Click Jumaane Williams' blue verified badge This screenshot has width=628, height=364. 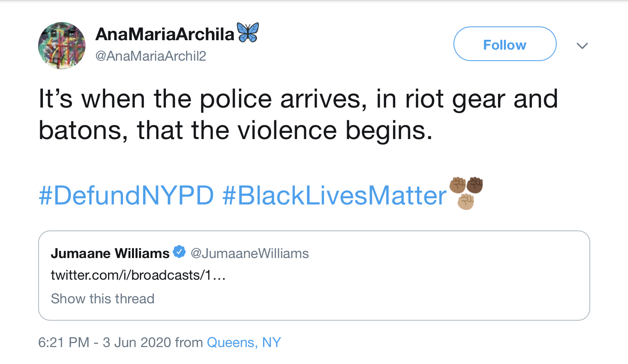point(179,252)
